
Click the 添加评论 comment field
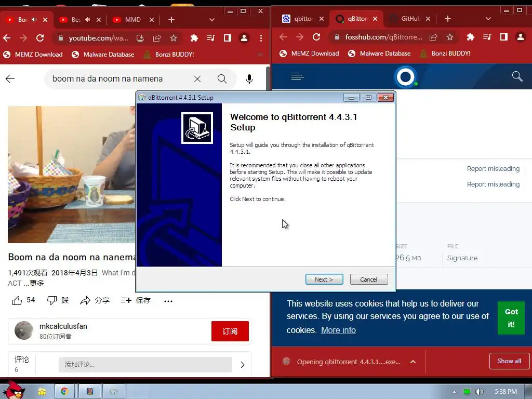tap(145, 364)
